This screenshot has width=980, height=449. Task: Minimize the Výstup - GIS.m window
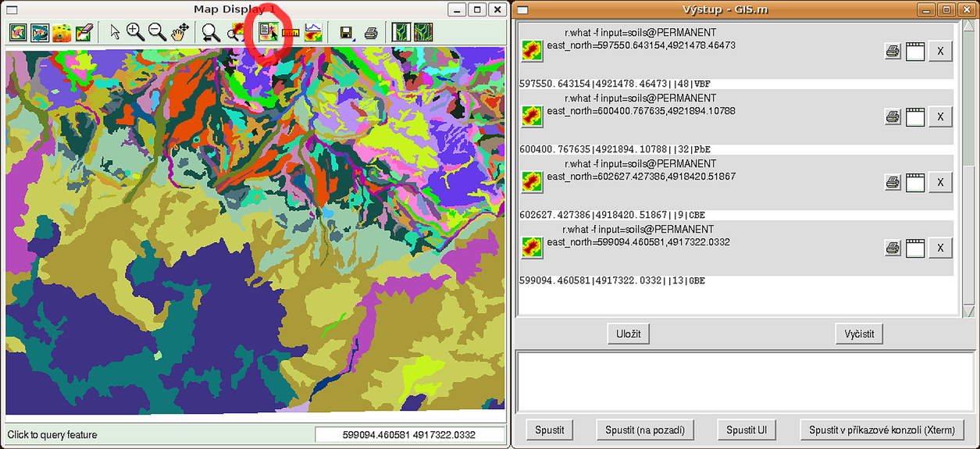(x=927, y=9)
